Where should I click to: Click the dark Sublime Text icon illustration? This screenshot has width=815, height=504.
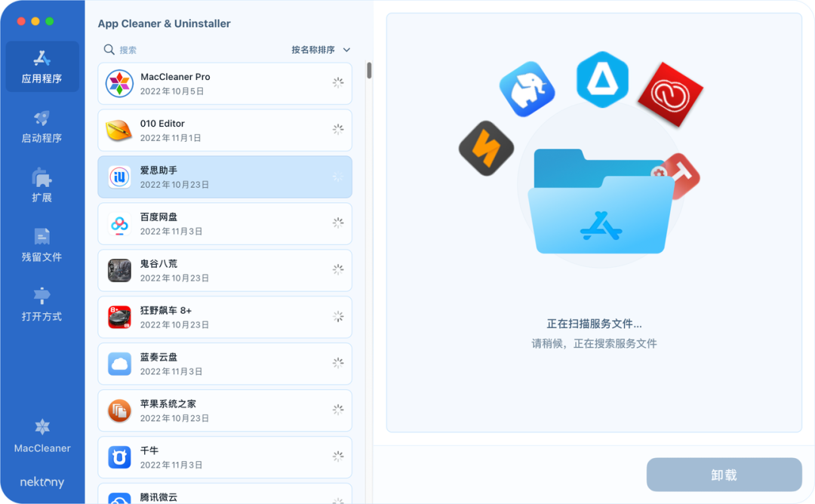click(x=487, y=149)
